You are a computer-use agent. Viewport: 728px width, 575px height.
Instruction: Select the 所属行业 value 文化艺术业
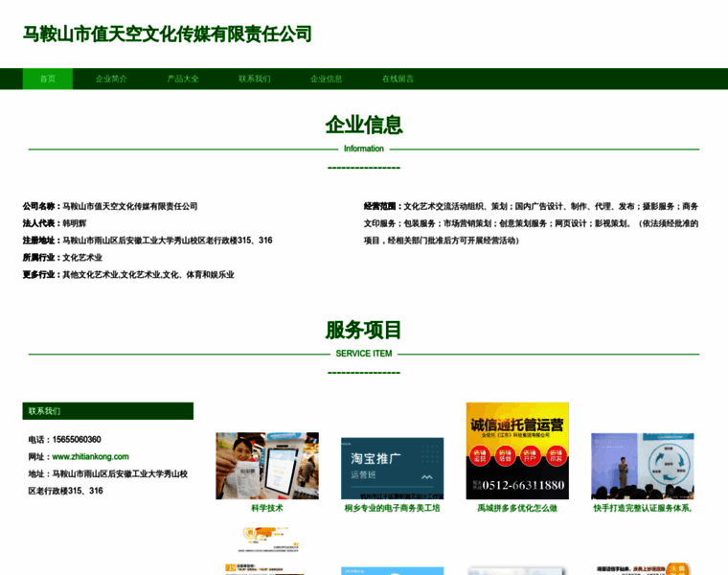82,257
